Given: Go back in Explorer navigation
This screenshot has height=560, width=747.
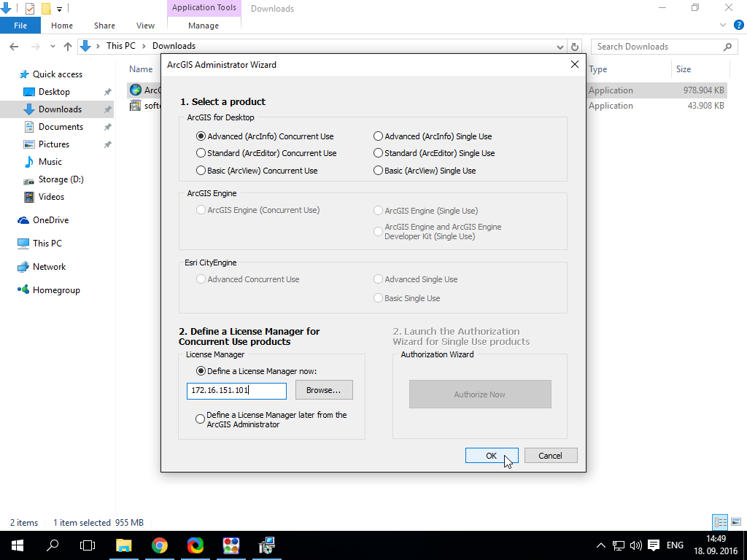Looking at the screenshot, I should 14,46.
